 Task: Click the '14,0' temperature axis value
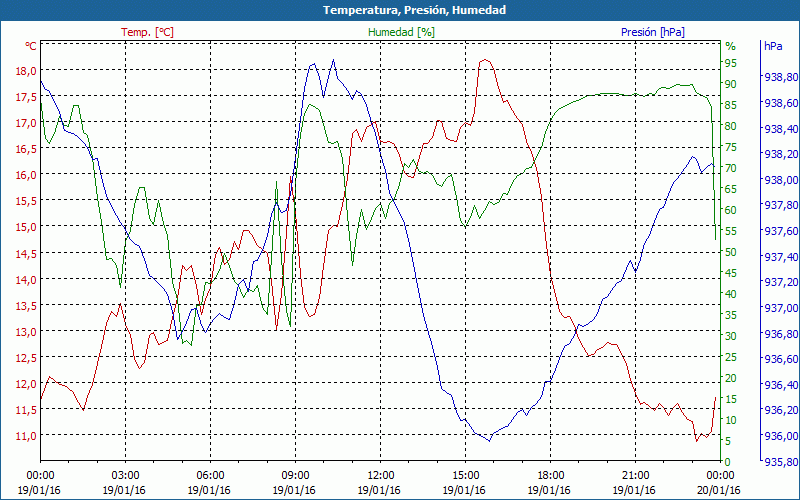click(x=27, y=280)
